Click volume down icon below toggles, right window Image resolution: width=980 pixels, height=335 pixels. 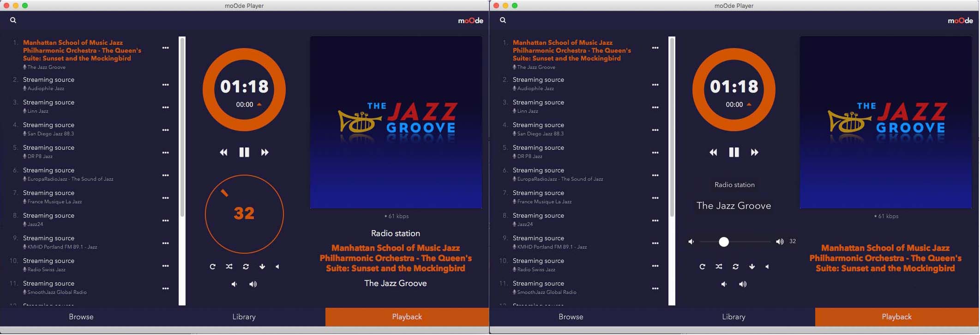click(724, 284)
